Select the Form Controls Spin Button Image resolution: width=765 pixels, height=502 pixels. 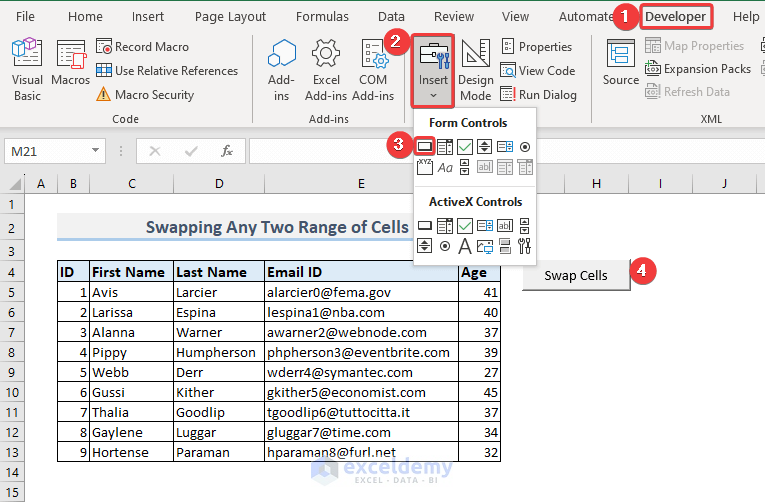(484, 146)
